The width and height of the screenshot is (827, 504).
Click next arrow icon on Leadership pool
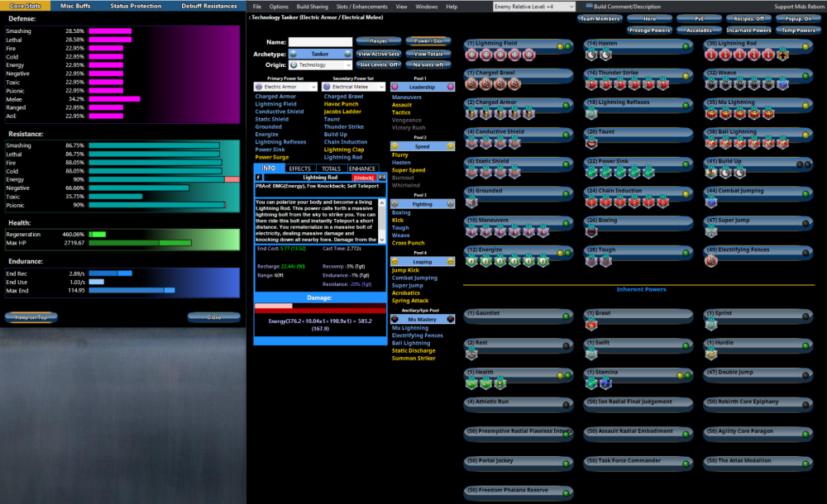(451, 87)
